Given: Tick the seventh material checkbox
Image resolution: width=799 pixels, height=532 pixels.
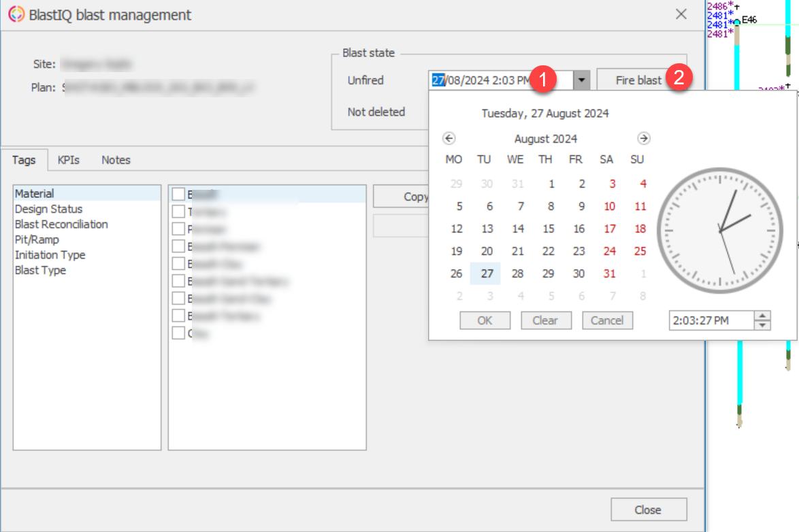Looking at the screenshot, I should (x=178, y=298).
